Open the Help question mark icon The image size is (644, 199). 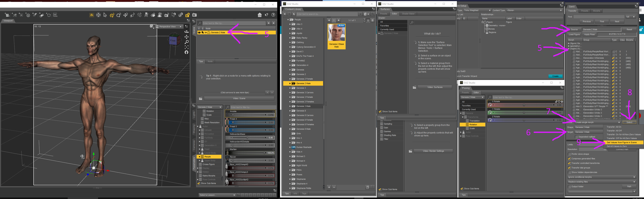click(x=273, y=15)
